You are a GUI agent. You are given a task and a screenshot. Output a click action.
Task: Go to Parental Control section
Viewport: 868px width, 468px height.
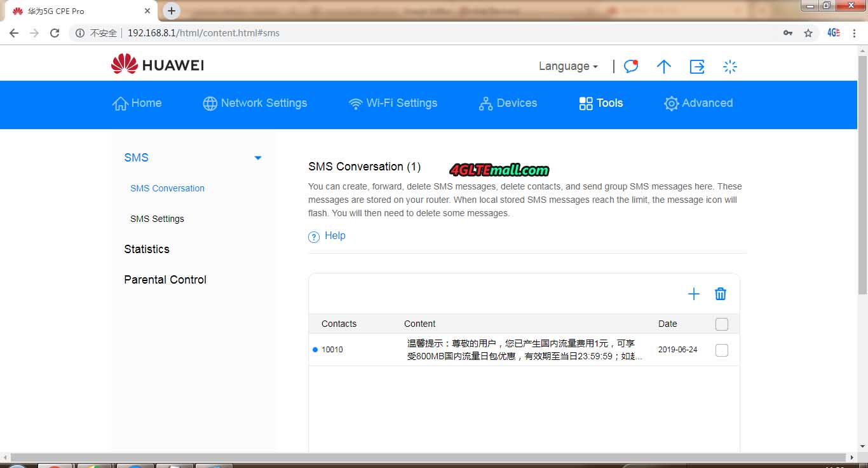click(165, 280)
